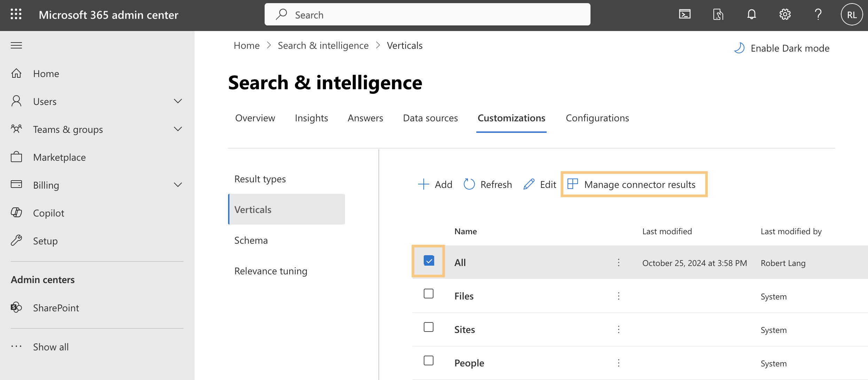Open Cloud Shell terminal icon
The height and width of the screenshot is (380, 868).
coord(685,15)
